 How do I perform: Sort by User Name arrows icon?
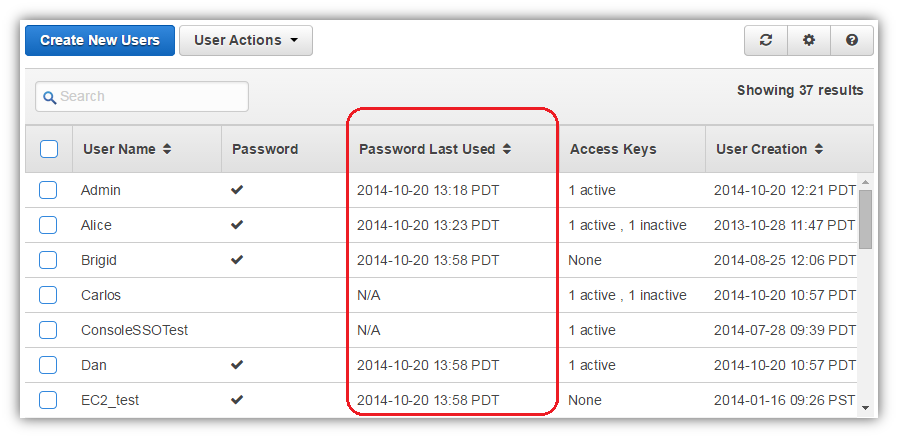(x=167, y=149)
